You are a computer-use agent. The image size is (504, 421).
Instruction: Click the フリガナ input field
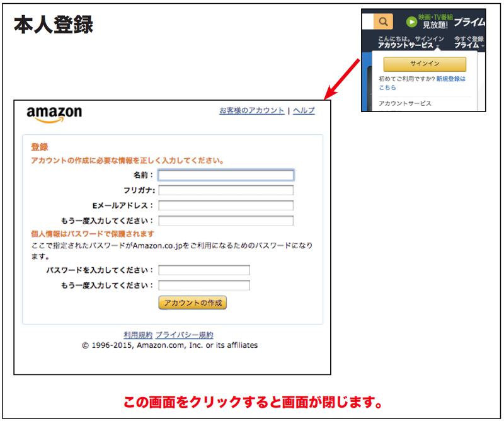point(226,190)
